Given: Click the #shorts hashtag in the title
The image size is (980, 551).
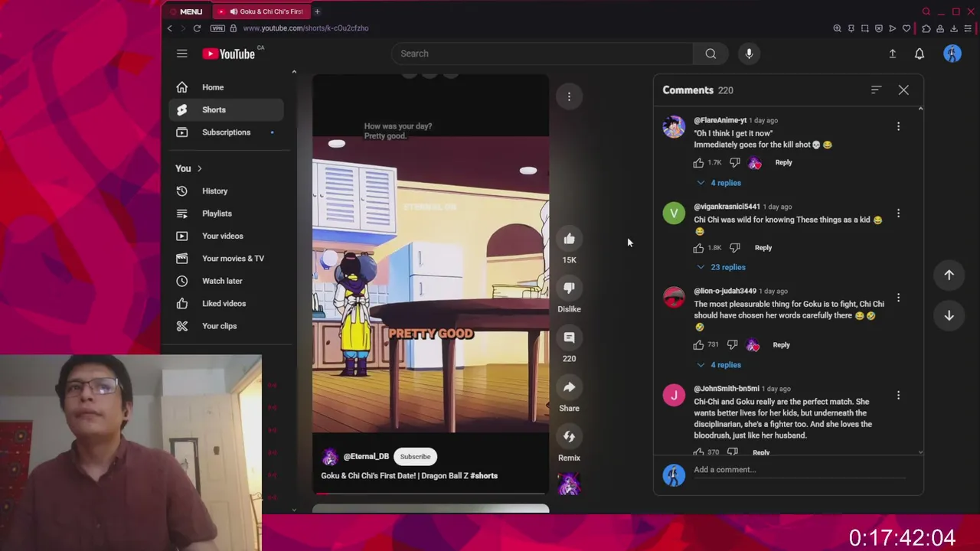Looking at the screenshot, I should pos(484,476).
